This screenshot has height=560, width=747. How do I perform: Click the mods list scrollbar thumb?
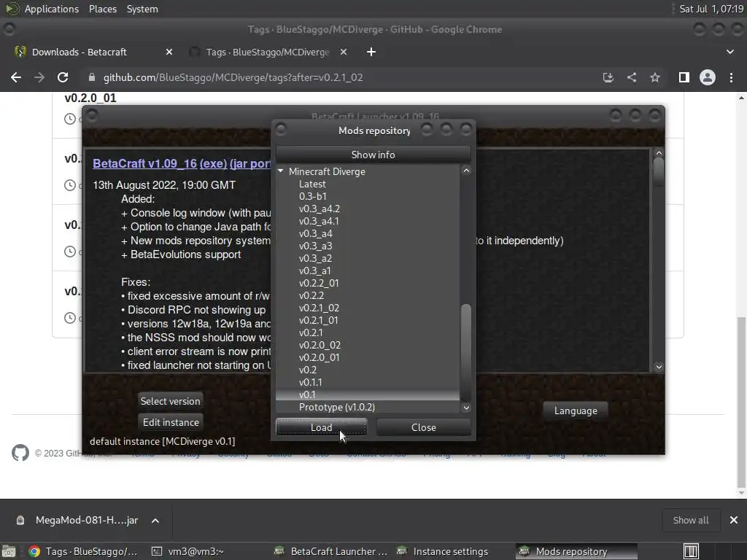click(466, 352)
